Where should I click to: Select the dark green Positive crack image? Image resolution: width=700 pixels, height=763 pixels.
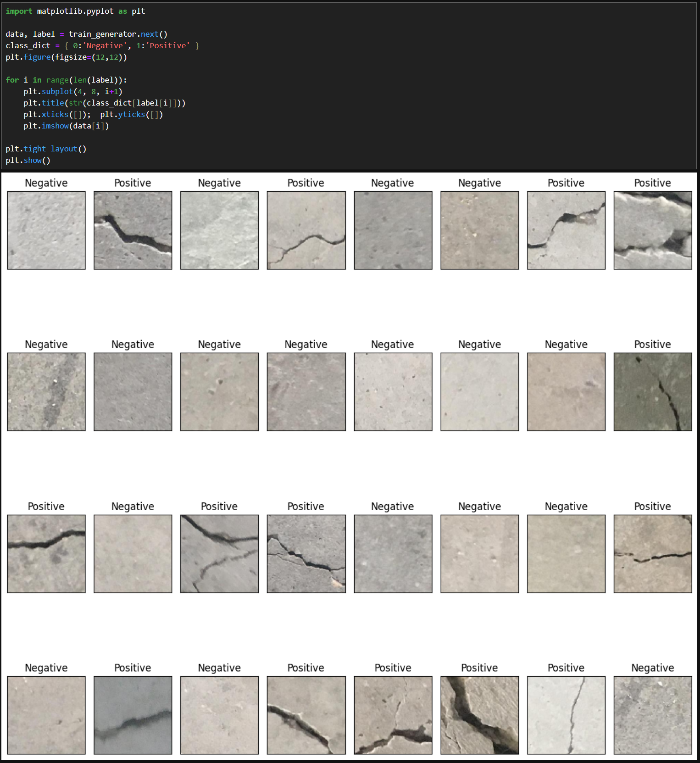[x=653, y=392]
